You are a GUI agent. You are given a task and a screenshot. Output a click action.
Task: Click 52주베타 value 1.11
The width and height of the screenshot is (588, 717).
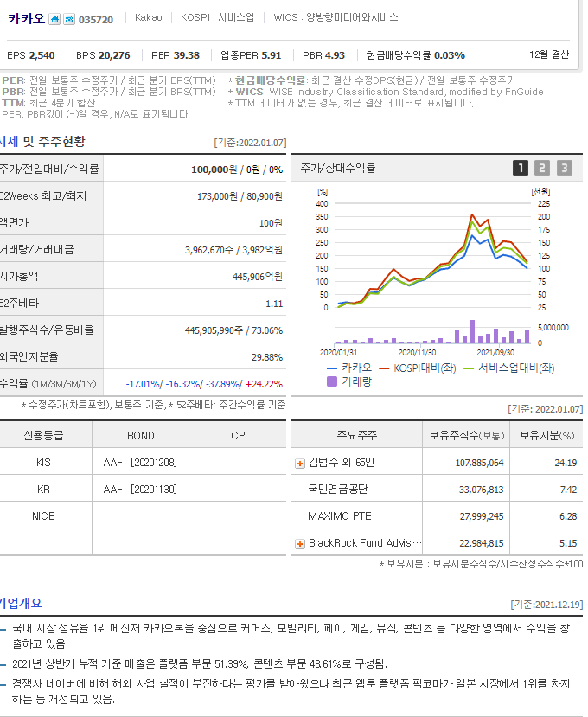click(274, 304)
